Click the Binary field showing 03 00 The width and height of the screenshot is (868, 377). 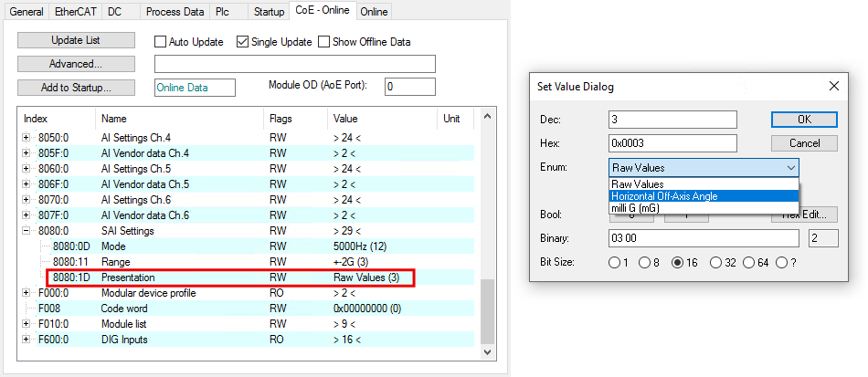pyautogui.click(x=704, y=238)
